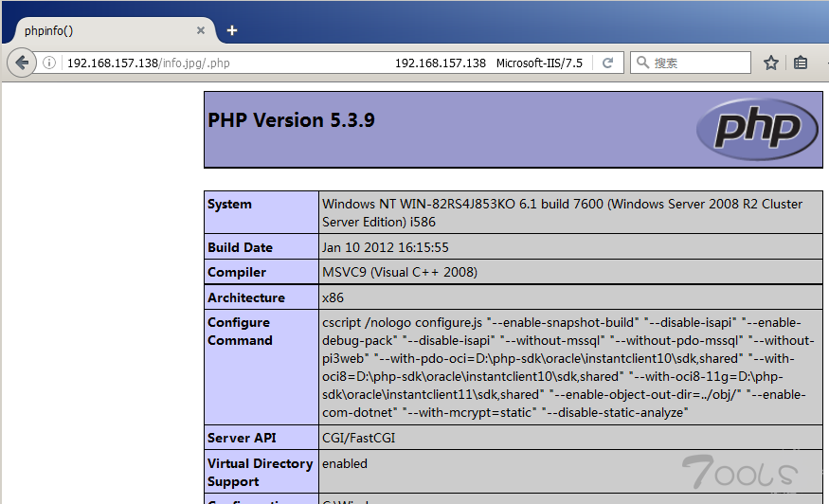This screenshot has width=829, height=504.
Task: Go back with the browser back arrow
Action: pyautogui.click(x=22, y=63)
